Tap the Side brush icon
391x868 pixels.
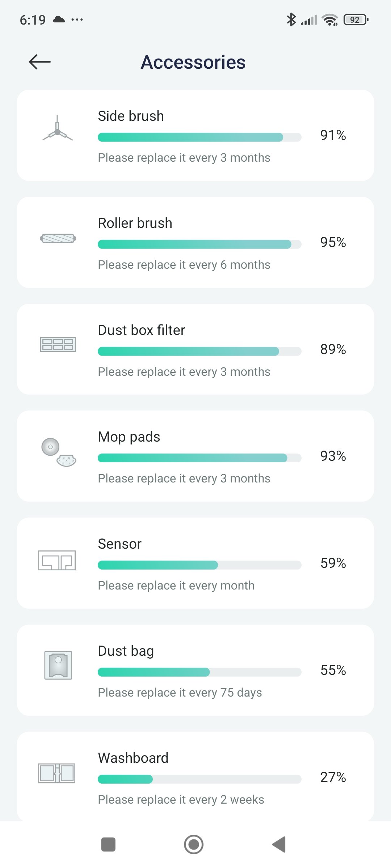(x=58, y=128)
